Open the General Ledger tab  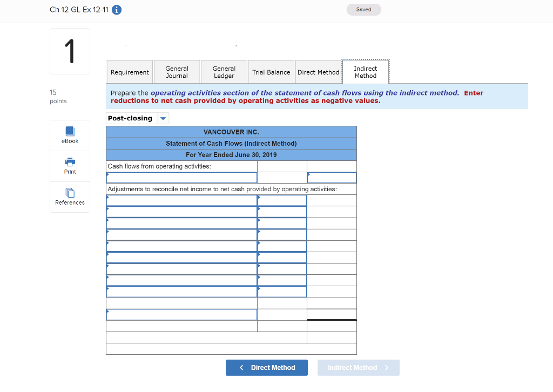click(x=224, y=72)
